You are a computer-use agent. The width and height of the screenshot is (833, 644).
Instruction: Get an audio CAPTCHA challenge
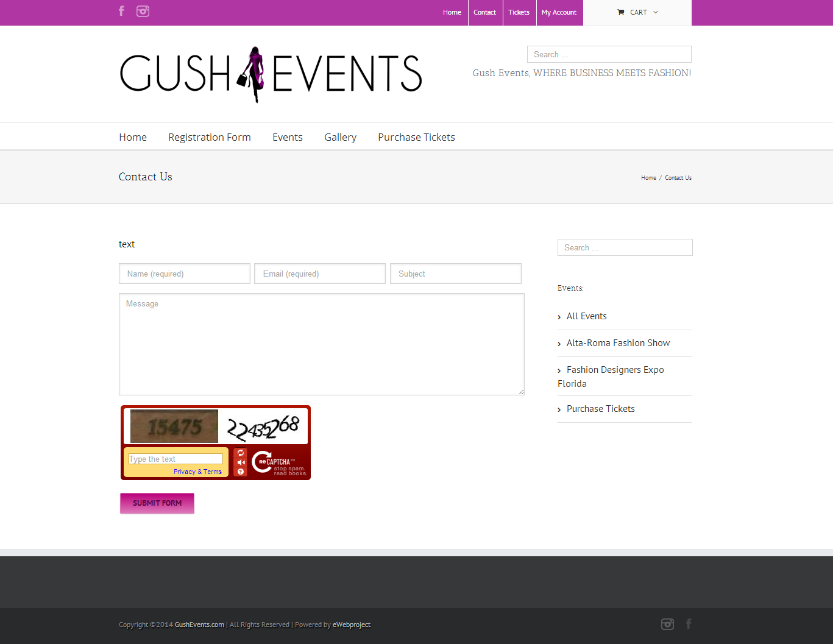[x=241, y=462]
